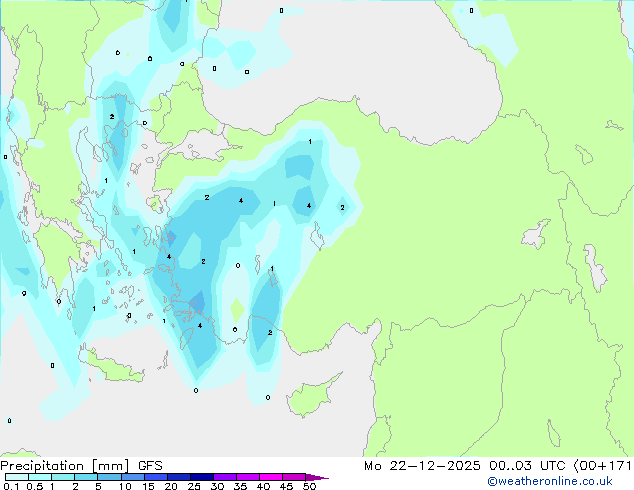Click the 'Precipitation [mm]' title text

pyautogui.click(x=65, y=466)
